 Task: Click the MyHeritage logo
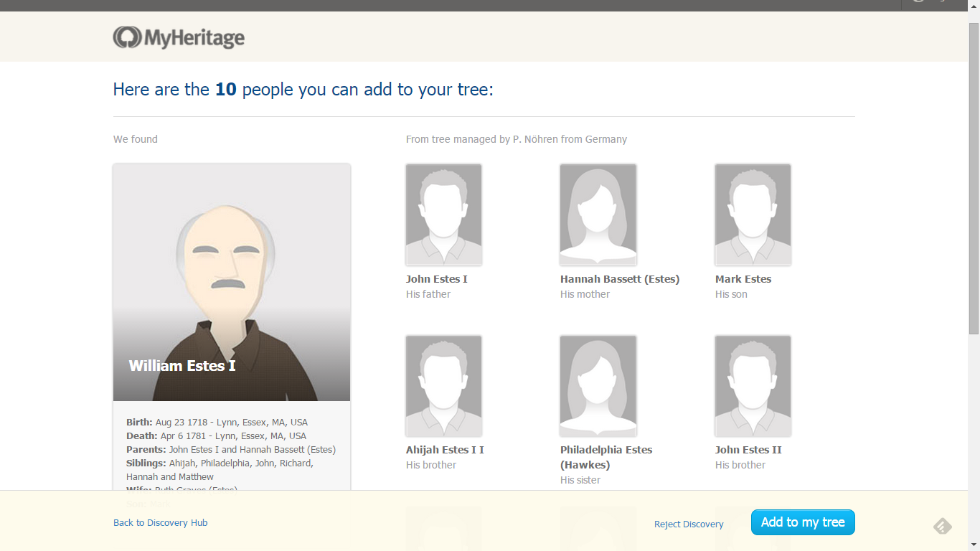click(179, 37)
